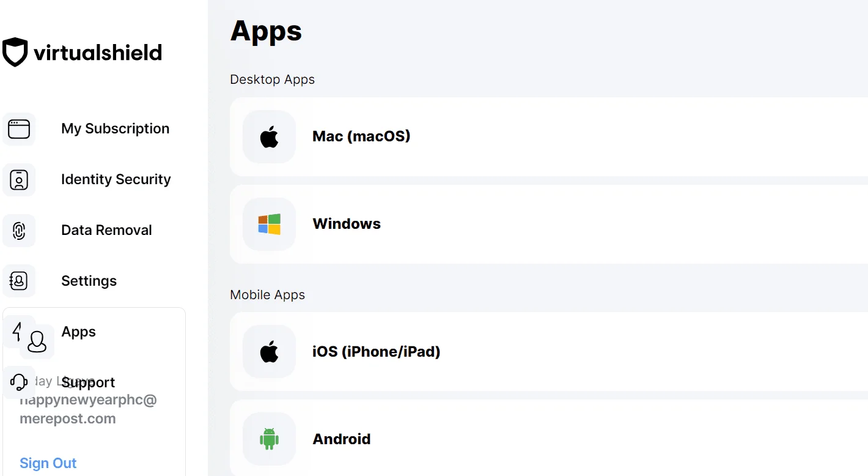Go to Data Removal section
Screen dimensions: 868x476
coord(106,230)
